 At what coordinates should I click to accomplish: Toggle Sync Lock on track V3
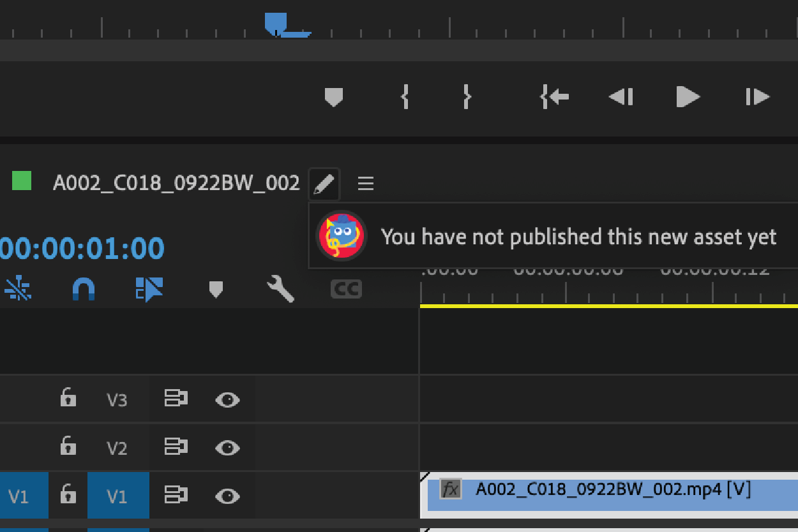pos(176,399)
